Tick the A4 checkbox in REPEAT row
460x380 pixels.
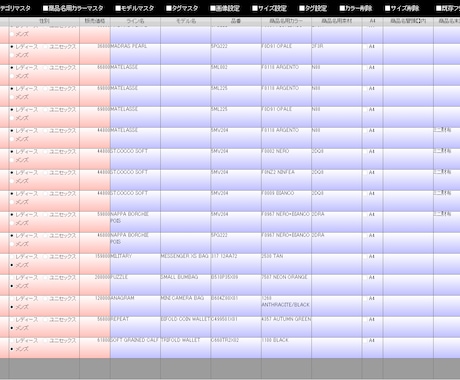pos(366,320)
